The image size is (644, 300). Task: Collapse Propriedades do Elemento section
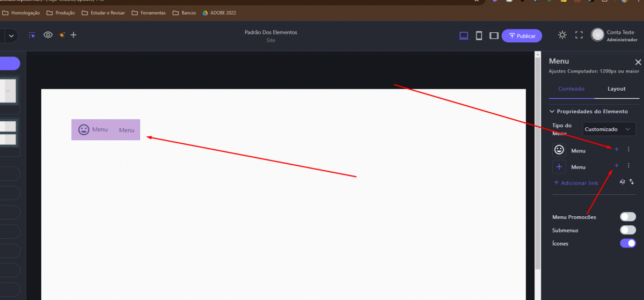(552, 112)
